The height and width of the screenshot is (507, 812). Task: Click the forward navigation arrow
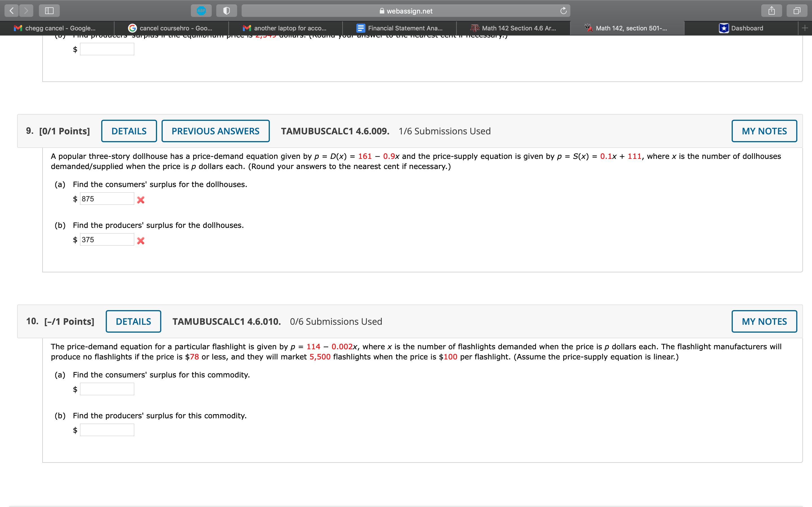pos(26,11)
